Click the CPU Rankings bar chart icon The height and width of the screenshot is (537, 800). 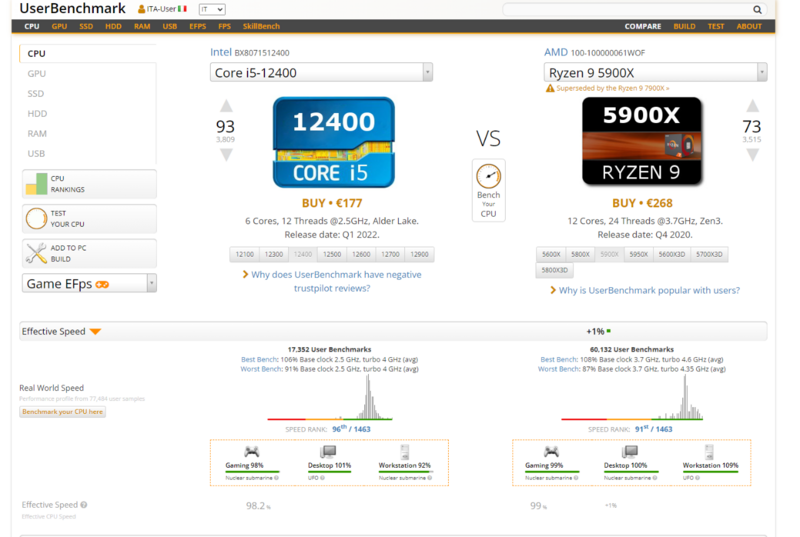(x=36, y=184)
